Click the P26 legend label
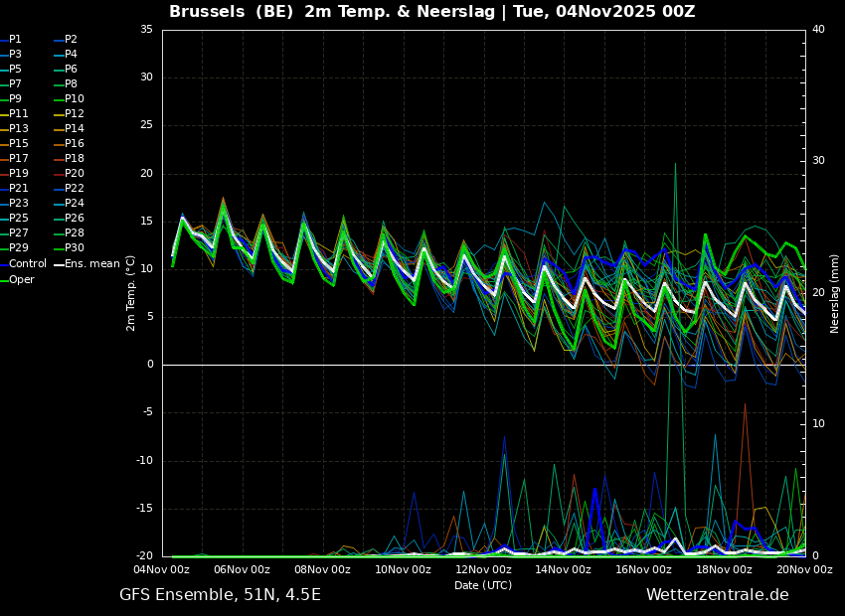 (x=75, y=218)
